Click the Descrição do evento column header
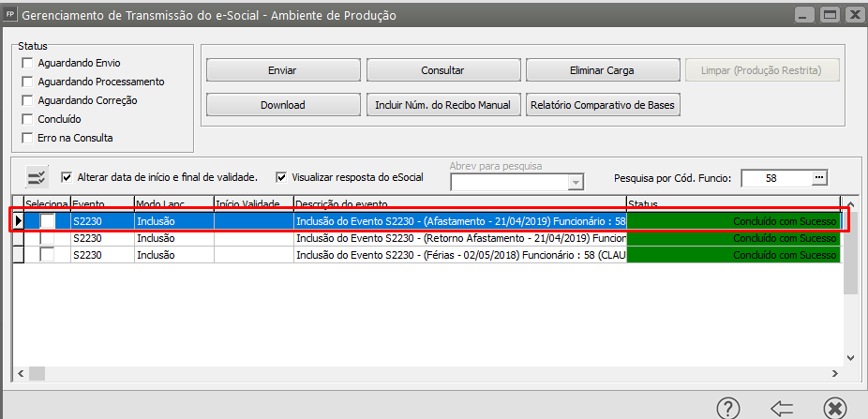The width and height of the screenshot is (868, 419). click(460, 203)
